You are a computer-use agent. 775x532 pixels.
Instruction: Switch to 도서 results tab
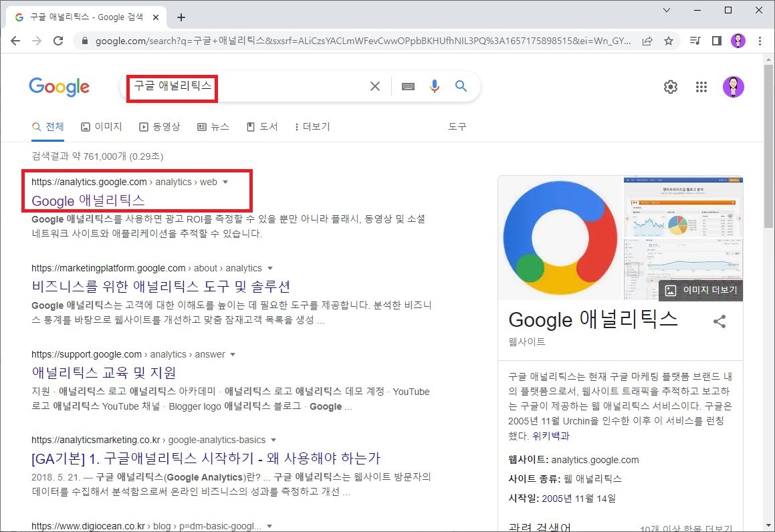262,127
